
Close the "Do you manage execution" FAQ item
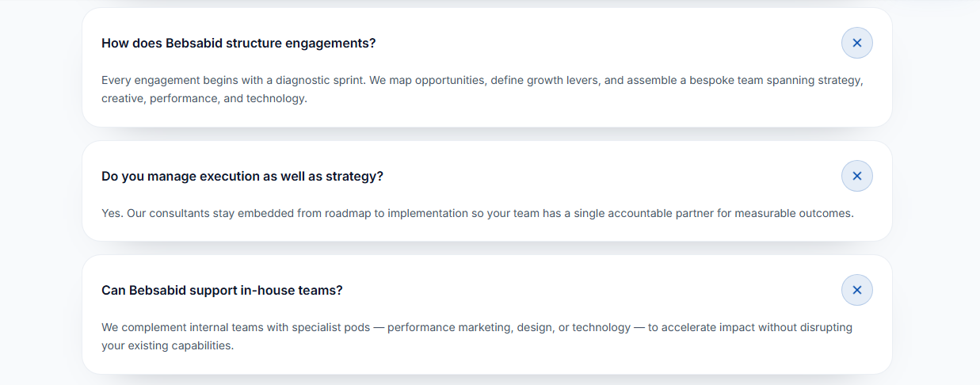point(856,176)
